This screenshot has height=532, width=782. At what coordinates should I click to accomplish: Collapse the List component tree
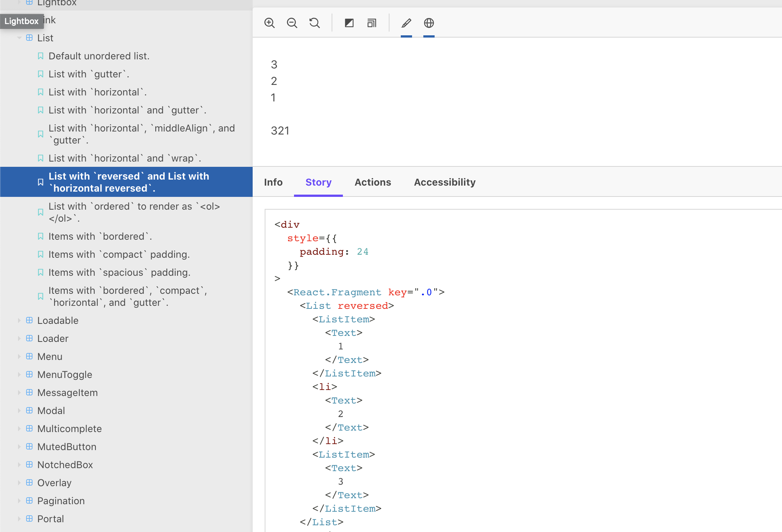pyautogui.click(x=19, y=38)
